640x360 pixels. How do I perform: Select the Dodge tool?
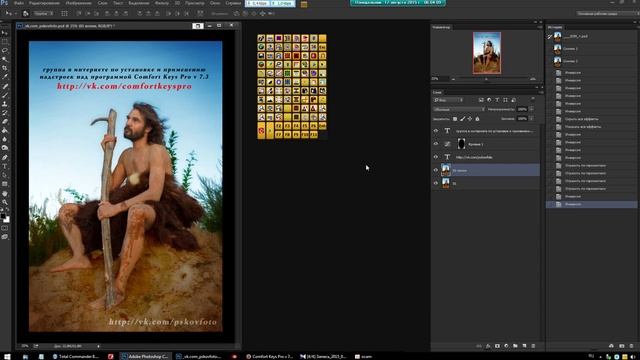click(5, 147)
